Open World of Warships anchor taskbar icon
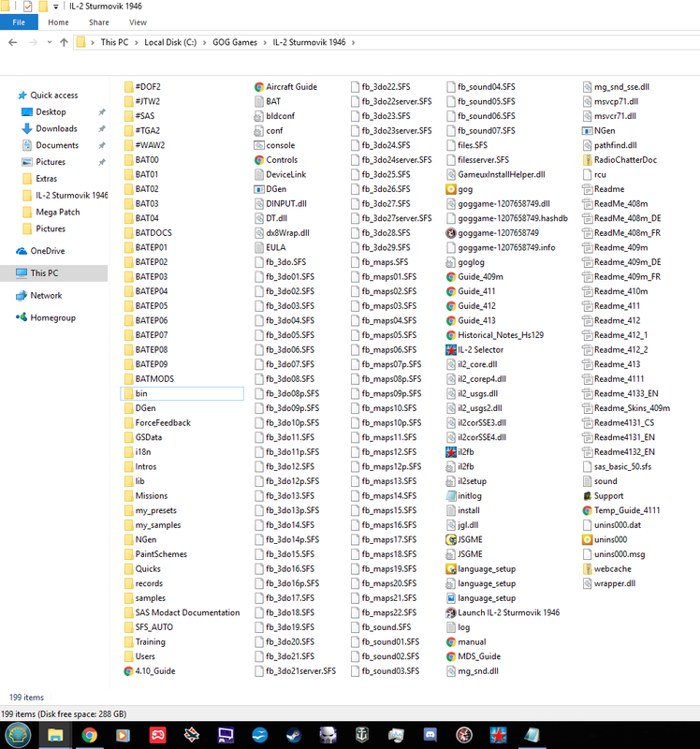This screenshot has height=749, width=700. click(x=361, y=735)
